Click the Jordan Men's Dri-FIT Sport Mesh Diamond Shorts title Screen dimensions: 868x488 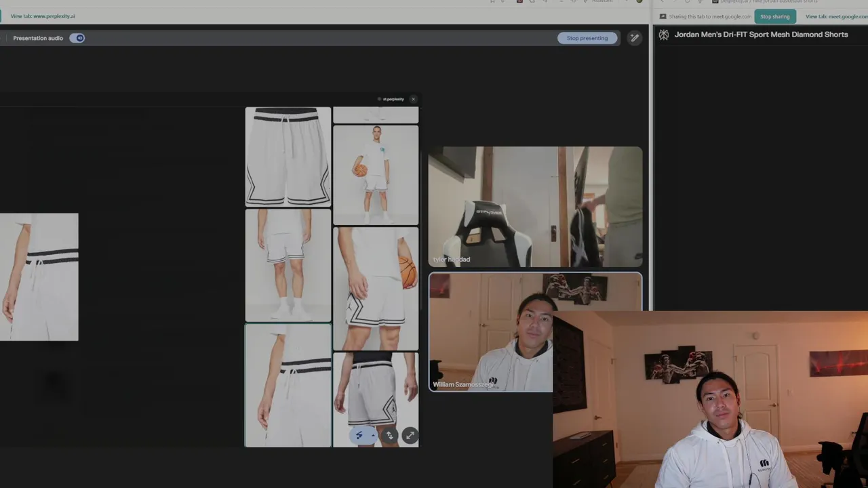coord(761,35)
